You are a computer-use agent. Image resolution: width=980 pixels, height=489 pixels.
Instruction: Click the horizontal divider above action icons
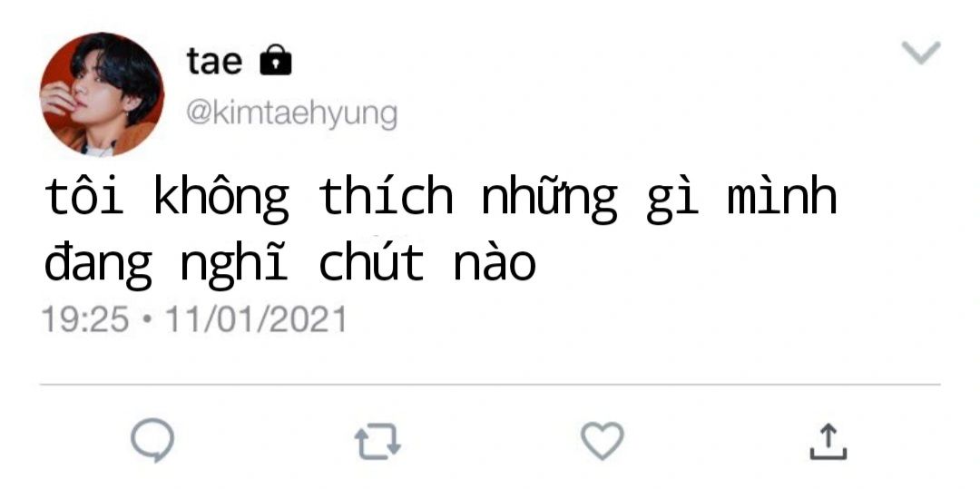[x=490, y=385]
